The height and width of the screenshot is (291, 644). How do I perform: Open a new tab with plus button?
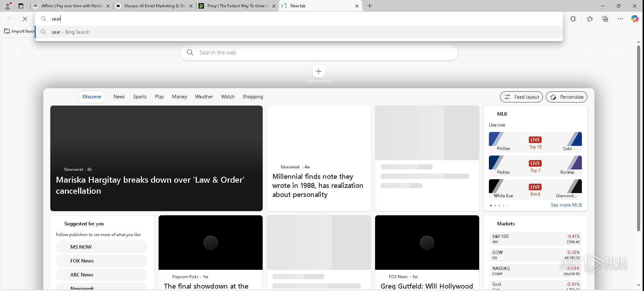click(x=370, y=6)
